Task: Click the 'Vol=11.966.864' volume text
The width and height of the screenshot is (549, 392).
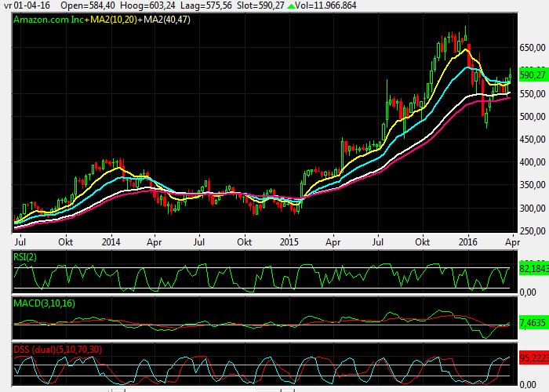Action: click(325, 5)
